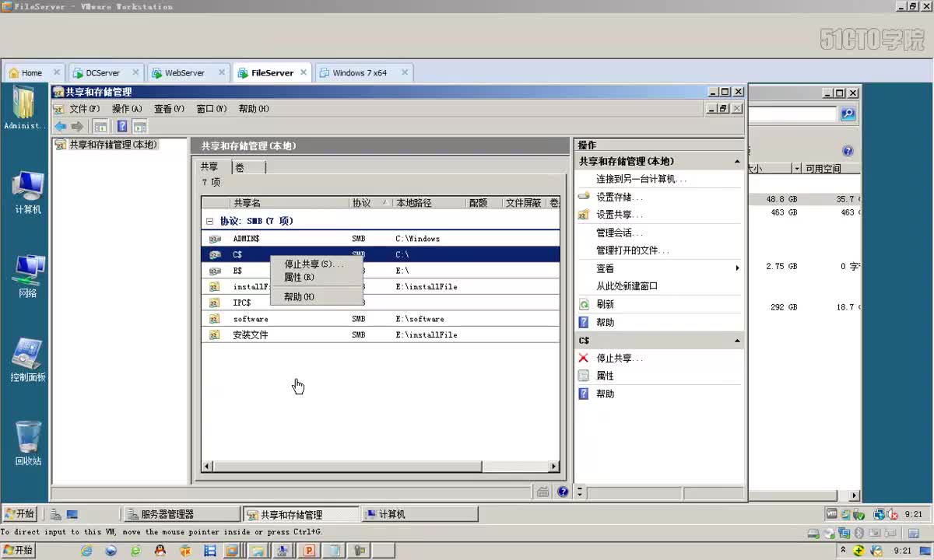Click the software share icon

pos(215,319)
